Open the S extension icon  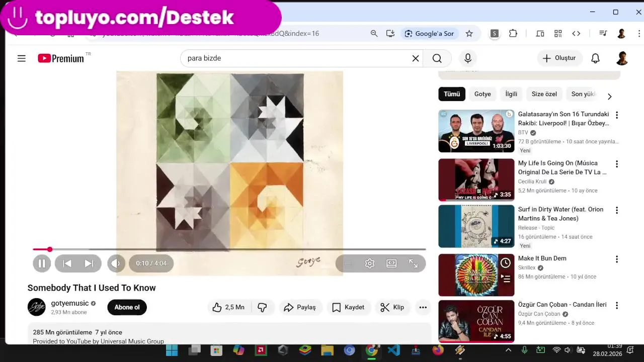click(495, 33)
